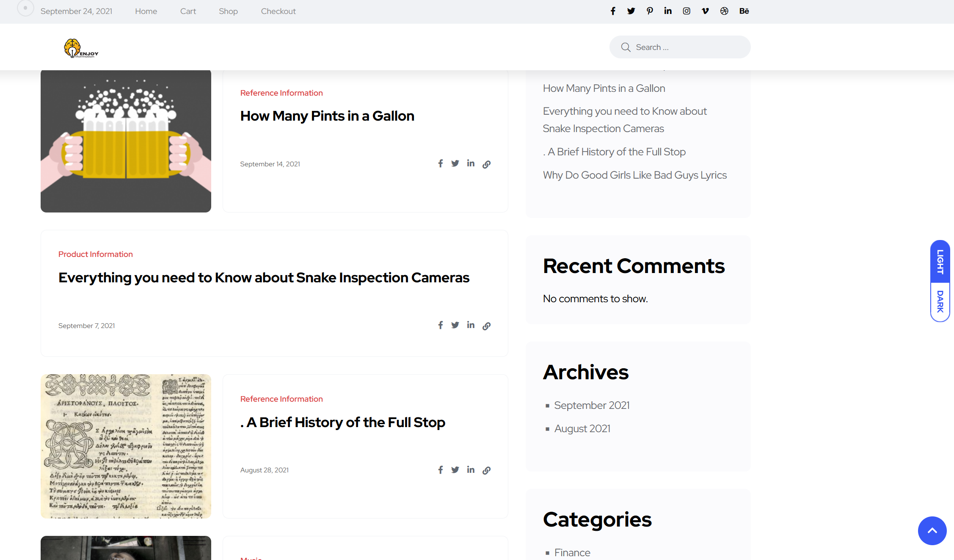
Task: Open Snake Inspection Cameras article title
Action: (264, 278)
